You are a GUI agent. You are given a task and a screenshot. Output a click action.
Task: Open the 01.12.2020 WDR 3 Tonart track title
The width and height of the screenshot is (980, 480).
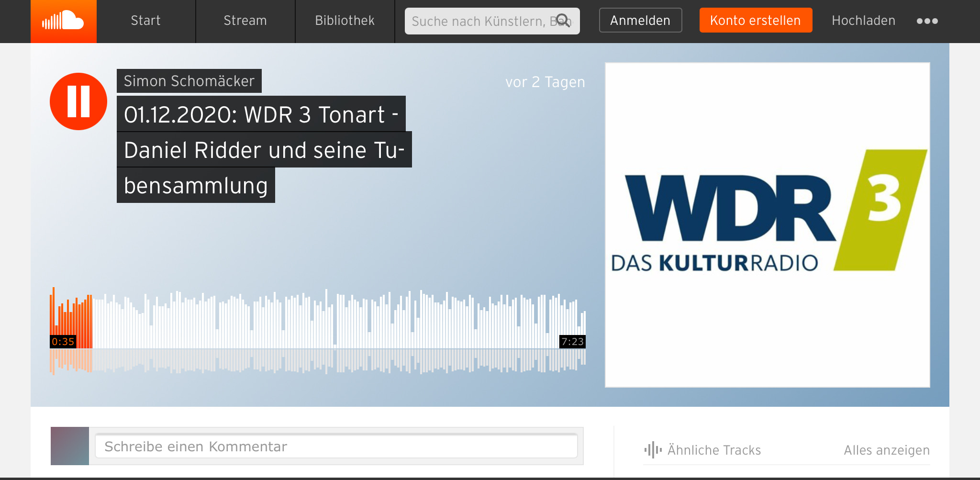pos(264,150)
